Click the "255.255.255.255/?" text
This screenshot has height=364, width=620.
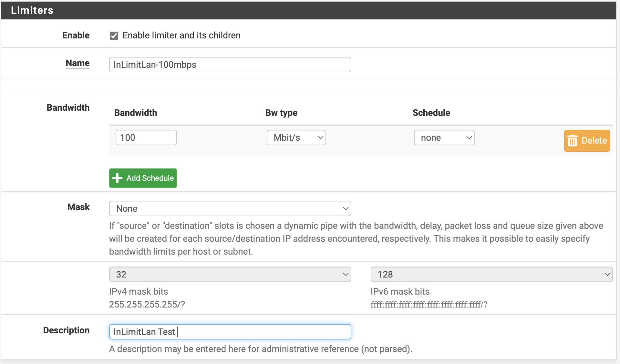(x=147, y=305)
